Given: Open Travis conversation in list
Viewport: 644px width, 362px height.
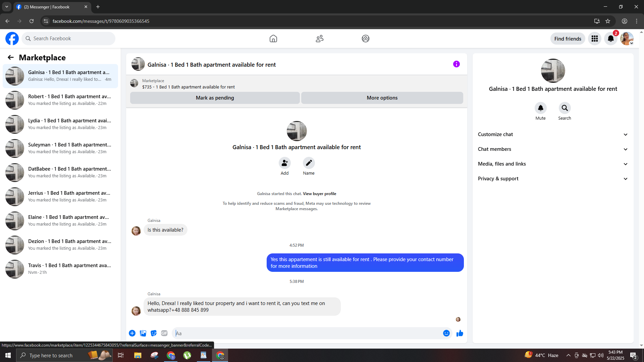Looking at the screenshot, I should (x=60, y=269).
